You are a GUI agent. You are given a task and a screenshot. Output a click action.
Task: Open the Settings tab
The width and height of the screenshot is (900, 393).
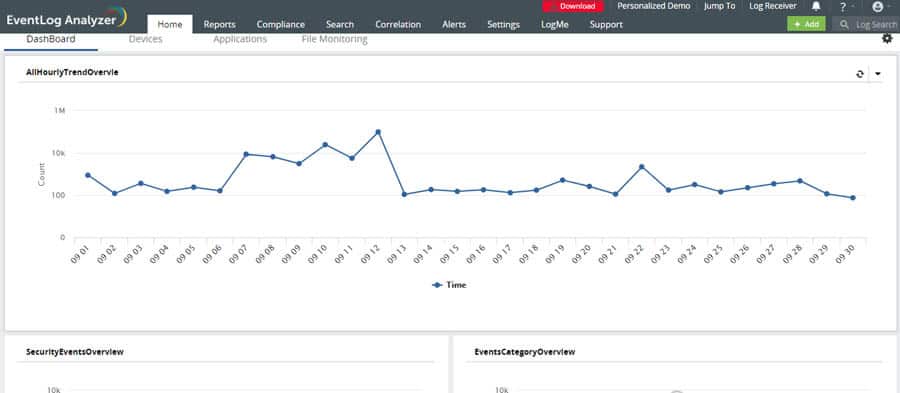point(503,25)
